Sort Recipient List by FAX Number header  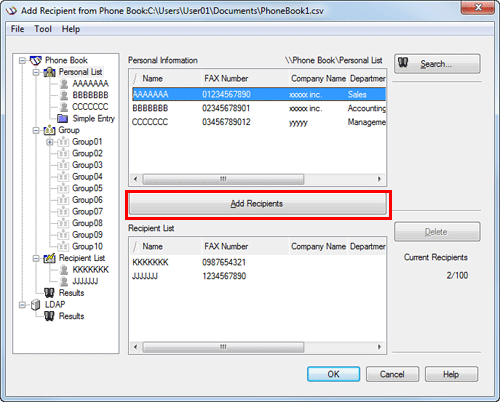pos(245,246)
